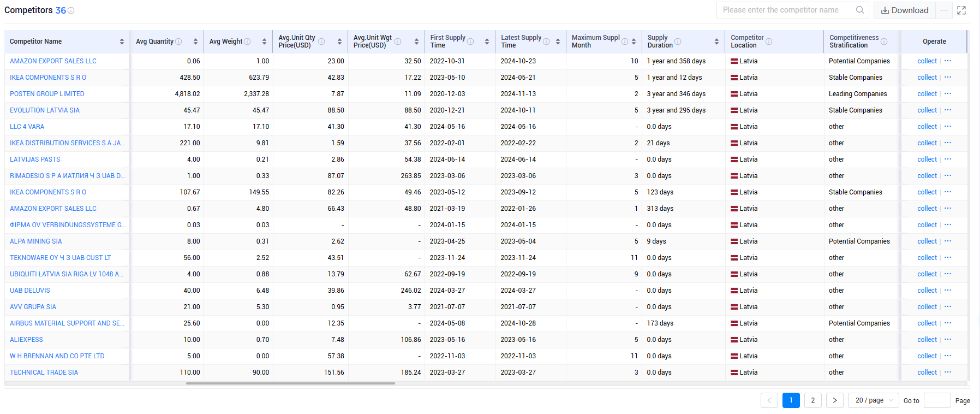Open IKEA DISTRIBUTION SERVICES competitor link

(x=68, y=143)
